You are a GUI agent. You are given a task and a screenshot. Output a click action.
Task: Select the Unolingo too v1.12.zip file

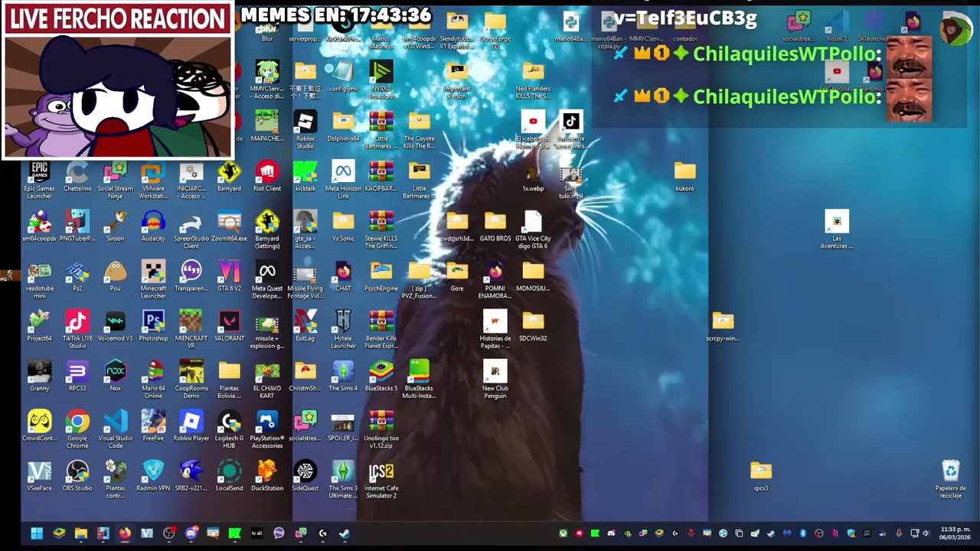381,429
